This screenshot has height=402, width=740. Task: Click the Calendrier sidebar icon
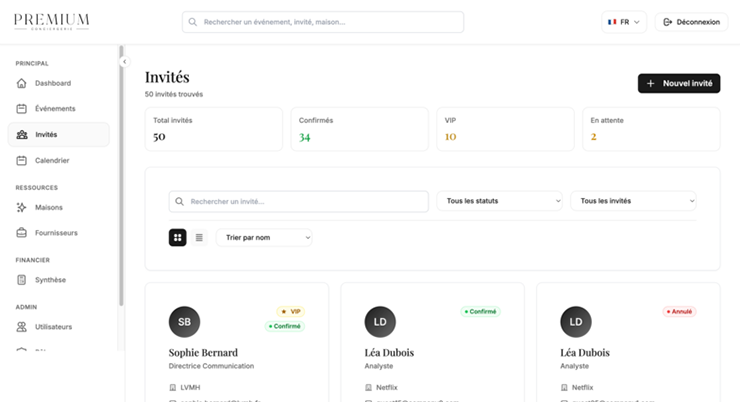coord(22,160)
